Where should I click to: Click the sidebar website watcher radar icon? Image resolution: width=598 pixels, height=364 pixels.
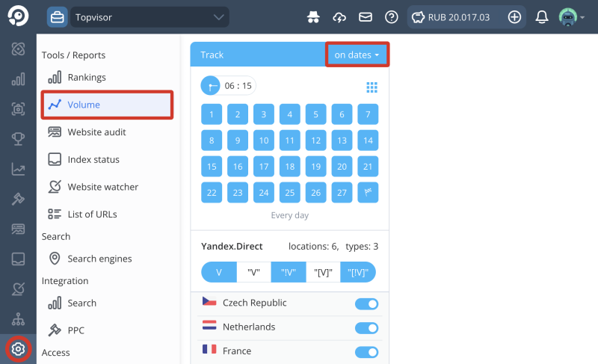[18, 289]
